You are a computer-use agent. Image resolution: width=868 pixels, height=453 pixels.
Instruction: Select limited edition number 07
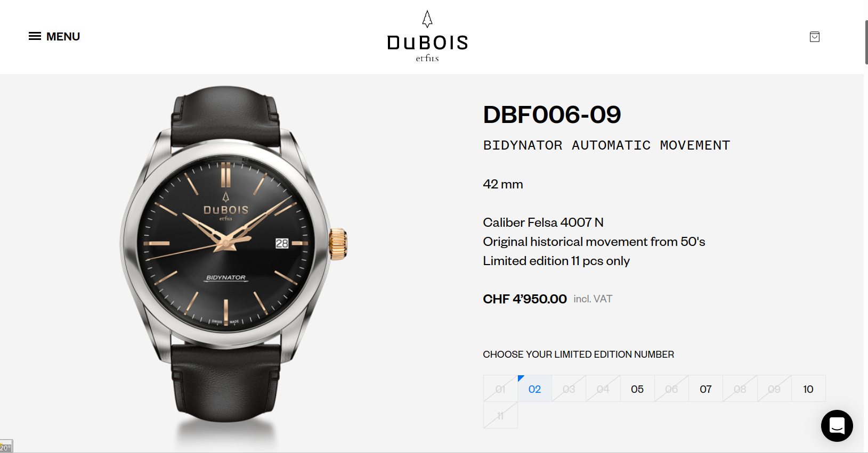[705, 389]
